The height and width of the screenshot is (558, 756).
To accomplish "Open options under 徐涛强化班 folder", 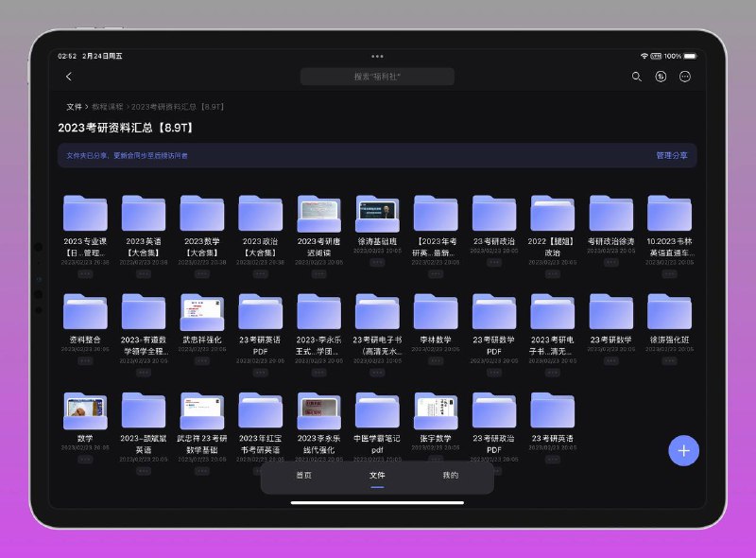I will (670, 360).
